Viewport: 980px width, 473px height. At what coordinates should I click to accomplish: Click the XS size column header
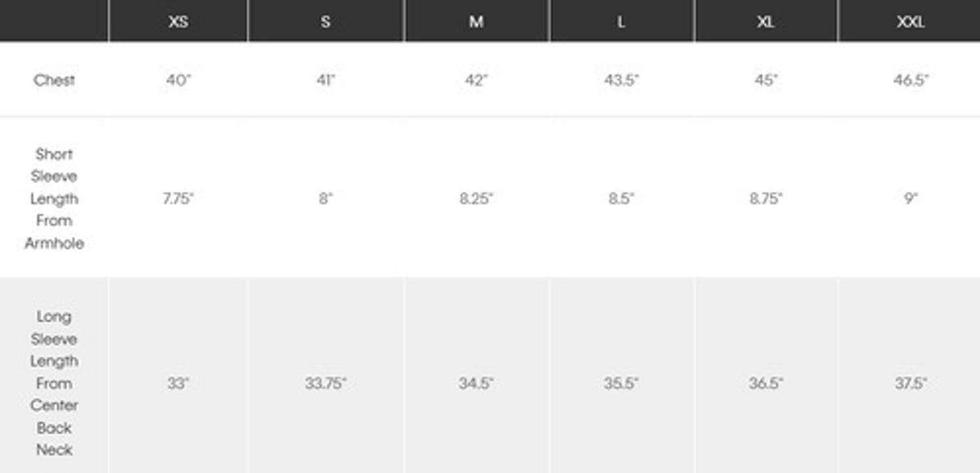click(178, 22)
